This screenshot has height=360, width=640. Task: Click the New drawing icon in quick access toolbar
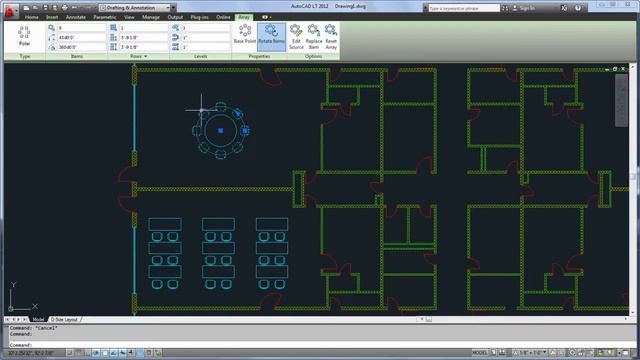click(27, 8)
